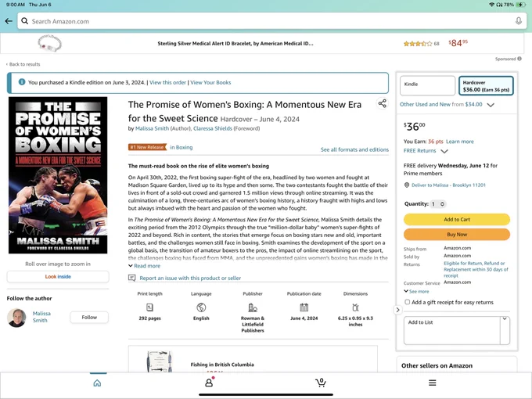Image resolution: width=532 pixels, height=399 pixels.
Task: Click Add to List button
Action: [452, 330]
